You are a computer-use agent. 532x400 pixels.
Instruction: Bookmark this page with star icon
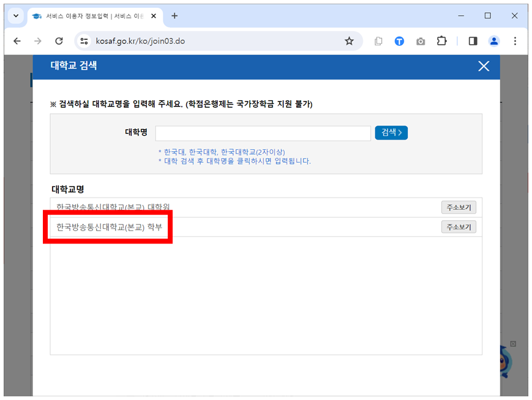pyautogui.click(x=349, y=42)
